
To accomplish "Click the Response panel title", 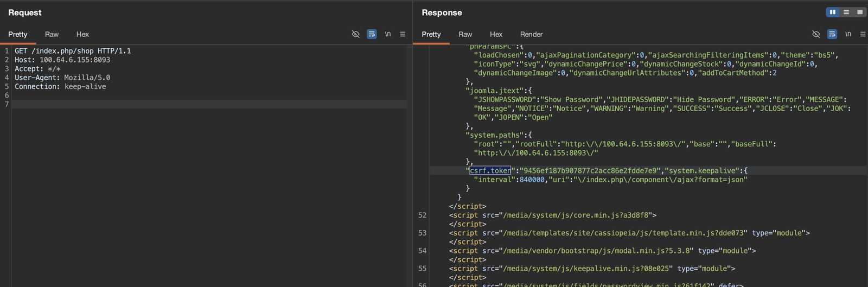I will pyautogui.click(x=442, y=12).
